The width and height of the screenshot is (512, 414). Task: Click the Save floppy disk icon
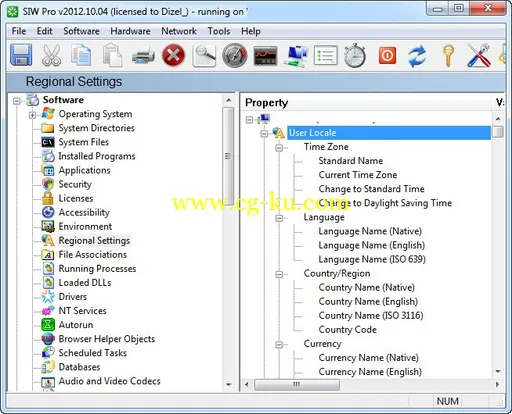[x=21, y=55]
